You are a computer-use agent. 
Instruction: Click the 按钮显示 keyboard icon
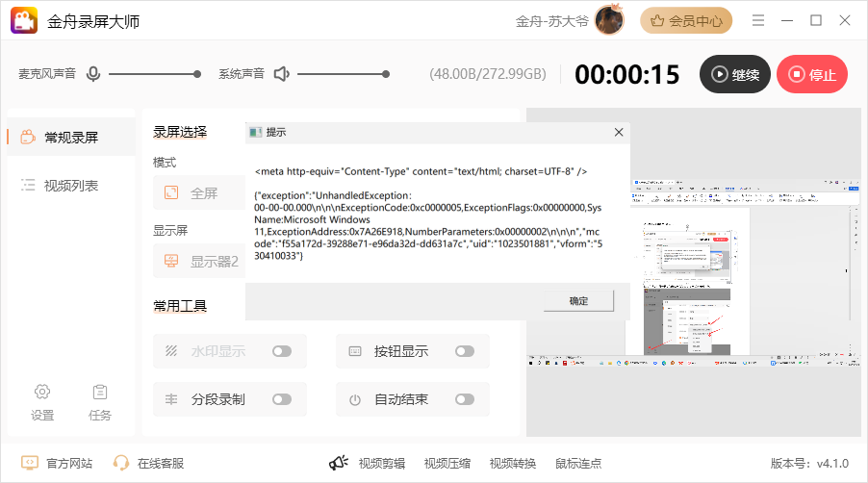click(x=355, y=351)
